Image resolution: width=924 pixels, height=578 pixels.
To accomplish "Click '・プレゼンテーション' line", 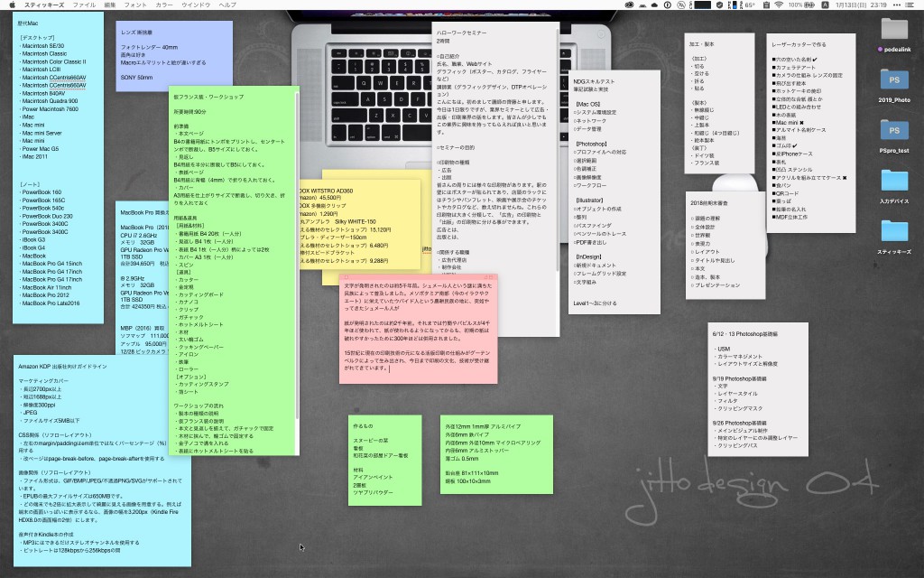I will coord(715,285).
